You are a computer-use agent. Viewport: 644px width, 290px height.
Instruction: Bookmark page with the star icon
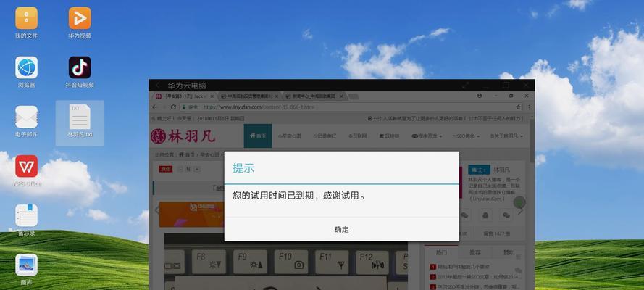tap(519, 107)
